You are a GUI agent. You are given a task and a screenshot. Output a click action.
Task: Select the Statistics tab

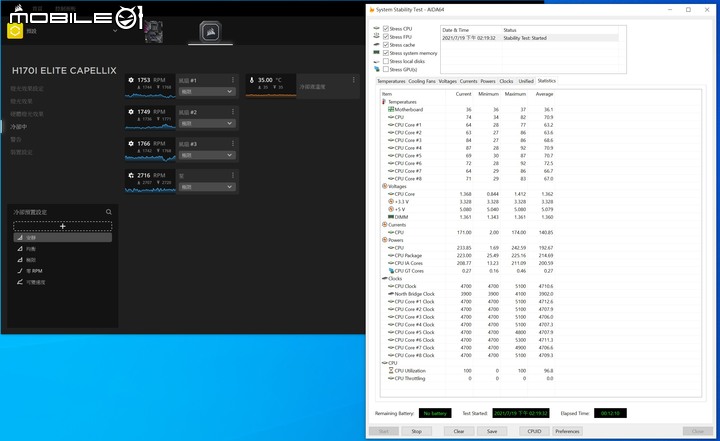coord(546,81)
